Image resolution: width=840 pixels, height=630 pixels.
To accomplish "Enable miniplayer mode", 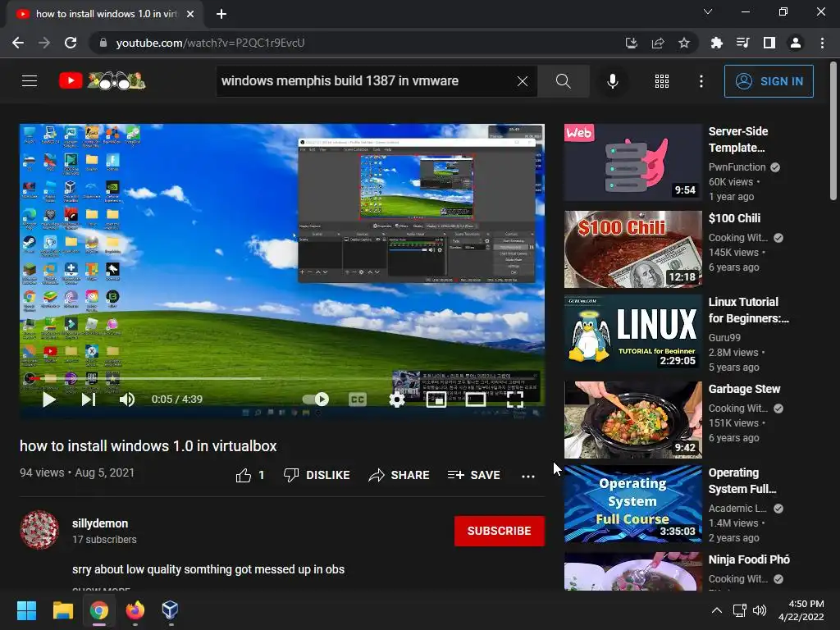I will pyautogui.click(x=436, y=399).
